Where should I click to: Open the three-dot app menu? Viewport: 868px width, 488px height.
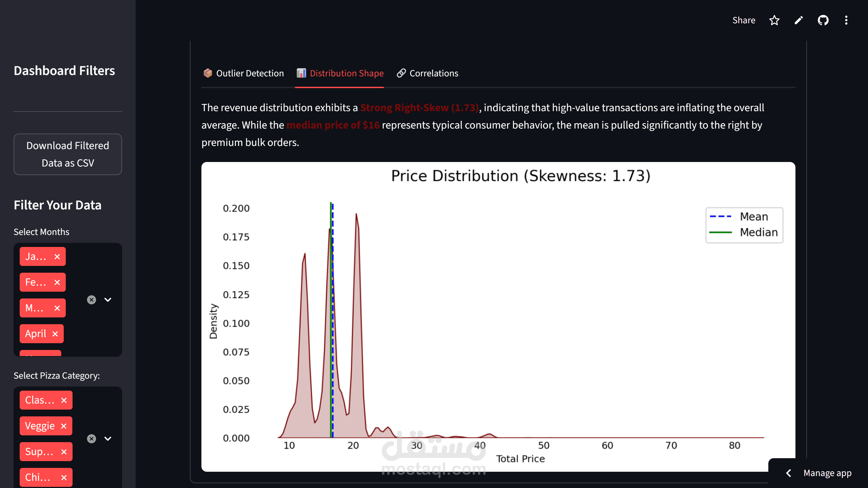tap(846, 20)
